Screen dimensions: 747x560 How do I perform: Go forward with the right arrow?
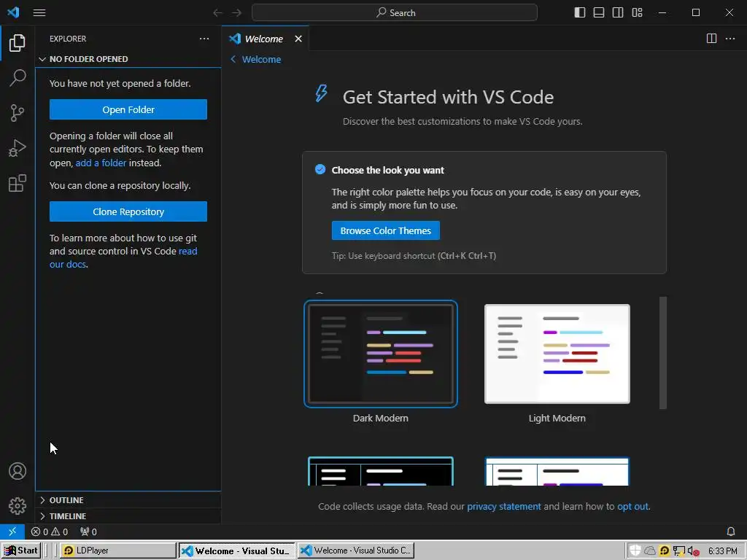236,13
